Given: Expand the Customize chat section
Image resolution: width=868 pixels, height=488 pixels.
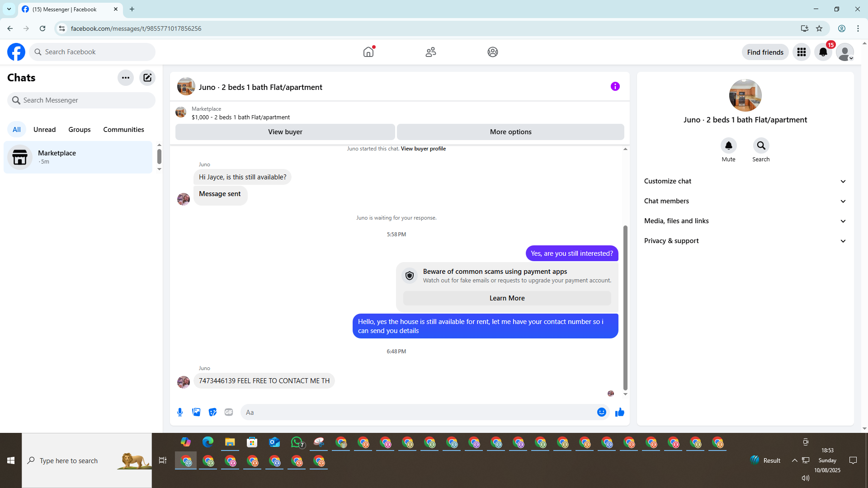Looking at the screenshot, I should click(745, 181).
